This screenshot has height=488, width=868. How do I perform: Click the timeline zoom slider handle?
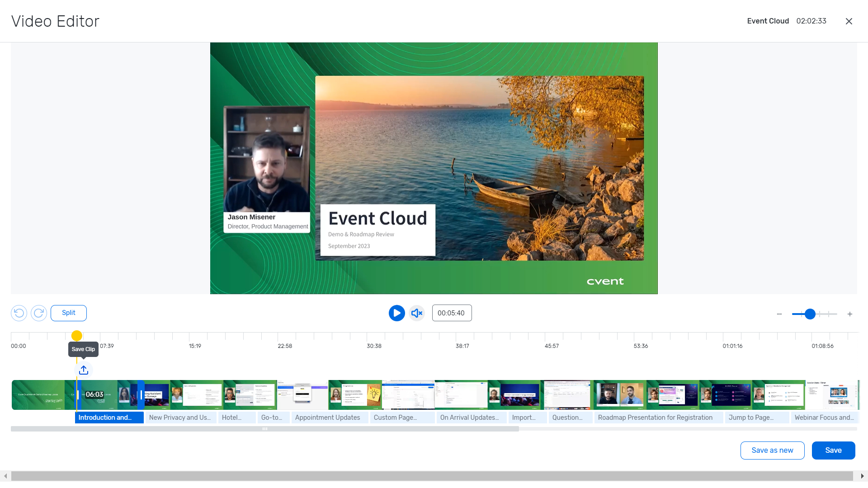coord(810,314)
